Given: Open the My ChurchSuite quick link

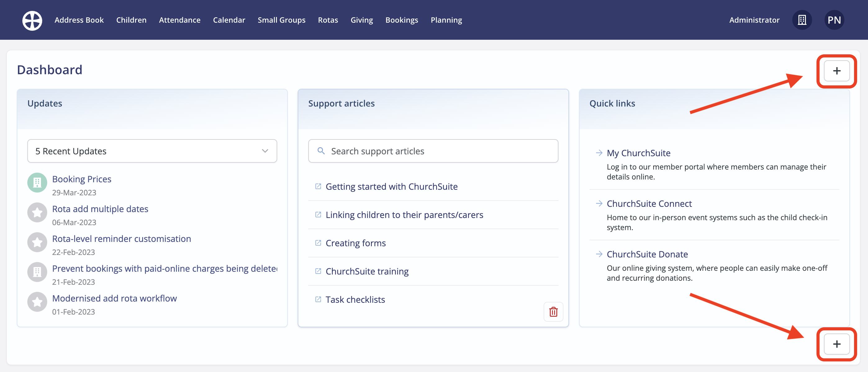Looking at the screenshot, I should click(638, 153).
